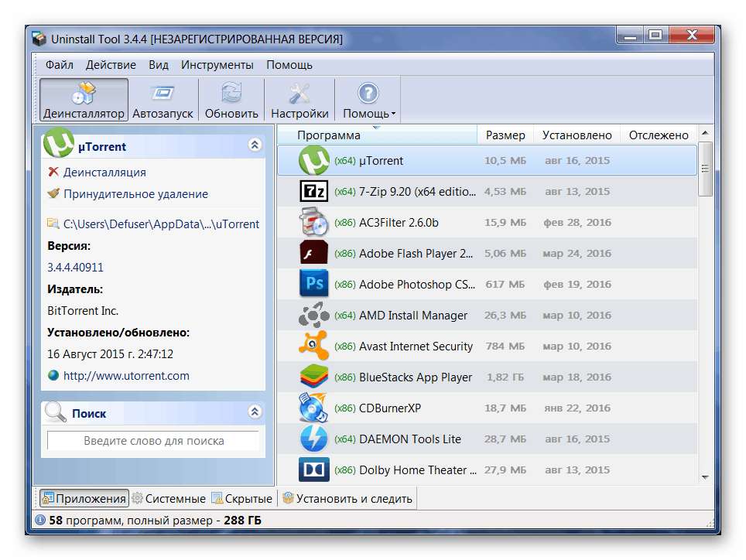Click AMD Install Manager date мар 10, 2016
Image resolution: width=746 pixels, height=560 pixels.
coord(577,315)
